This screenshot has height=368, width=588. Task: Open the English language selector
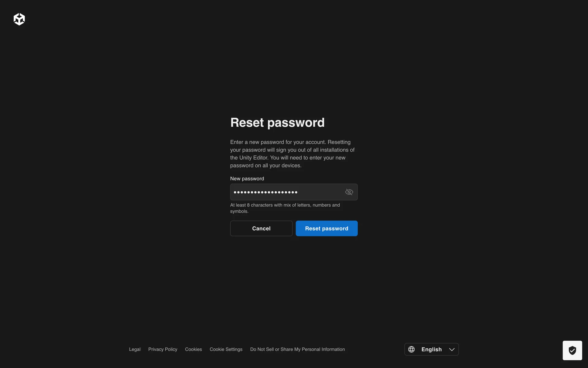pyautogui.click(x=432, y=349)
